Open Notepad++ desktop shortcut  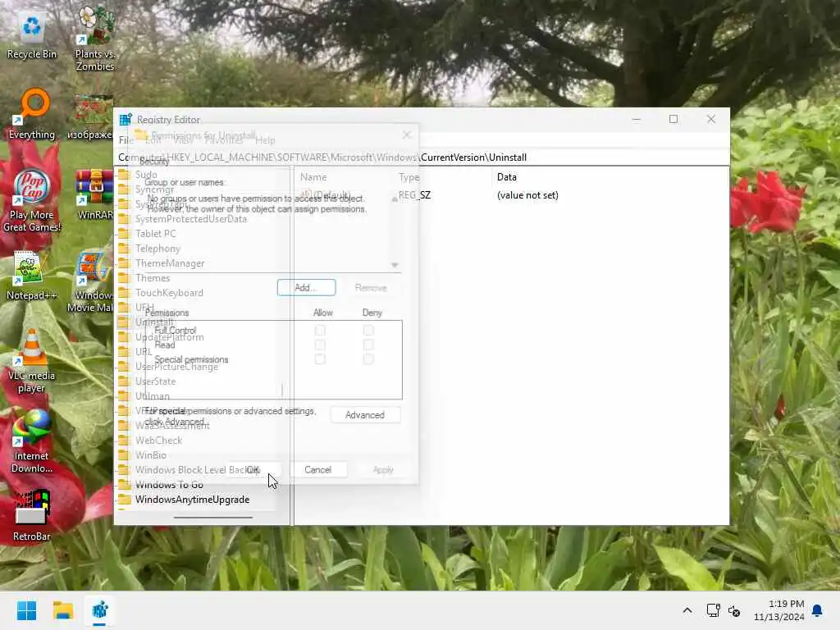32,276
